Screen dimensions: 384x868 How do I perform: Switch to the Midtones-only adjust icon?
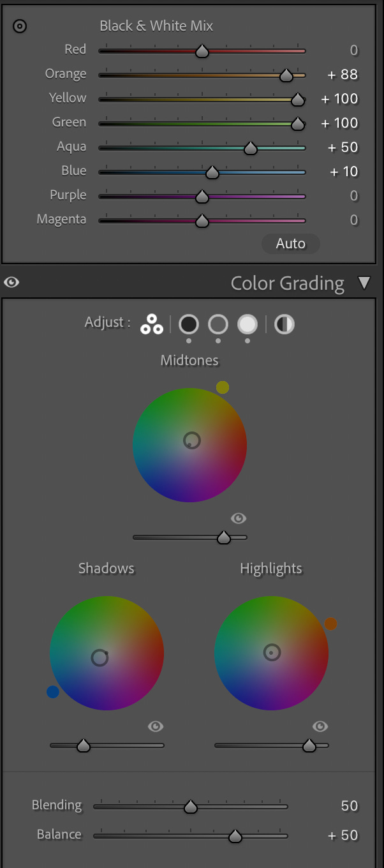[x=218, y=324]
